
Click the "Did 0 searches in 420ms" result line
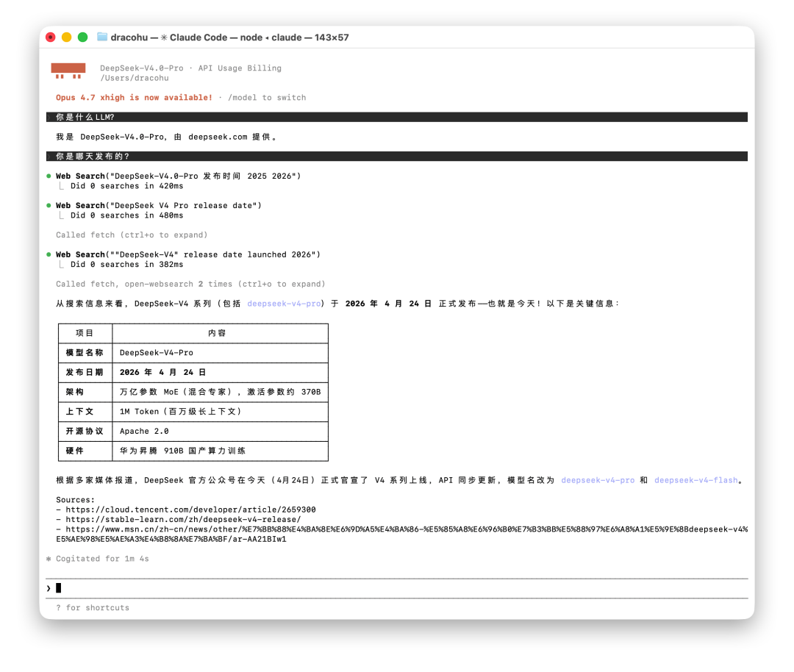coord(126,186)
